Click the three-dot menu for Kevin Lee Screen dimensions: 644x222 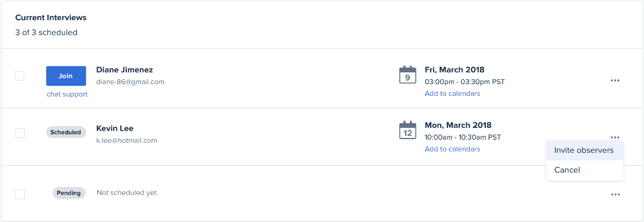tap(615, 137)
